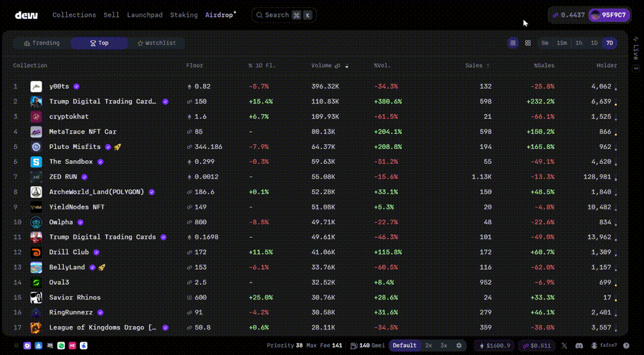Viewport: 644px width, 355px height.
Task: Click the $1600.9 ETH price pill
Action: click(495, 346)
